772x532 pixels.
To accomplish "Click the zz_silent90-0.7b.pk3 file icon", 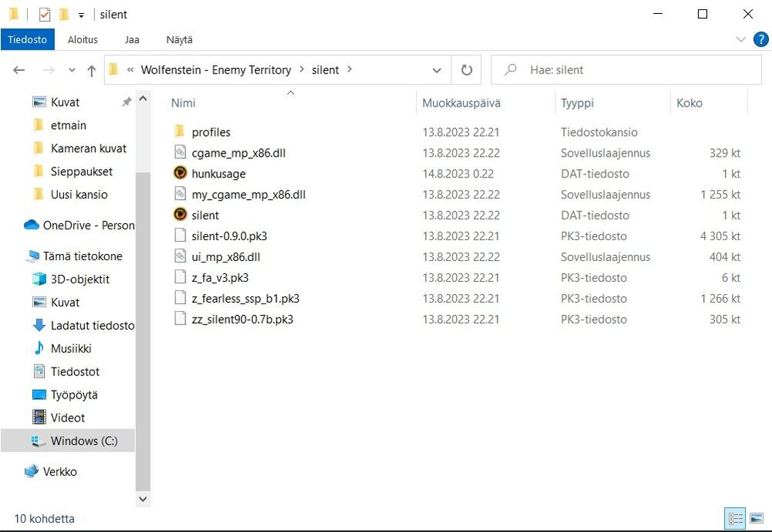I will point(180,318).
